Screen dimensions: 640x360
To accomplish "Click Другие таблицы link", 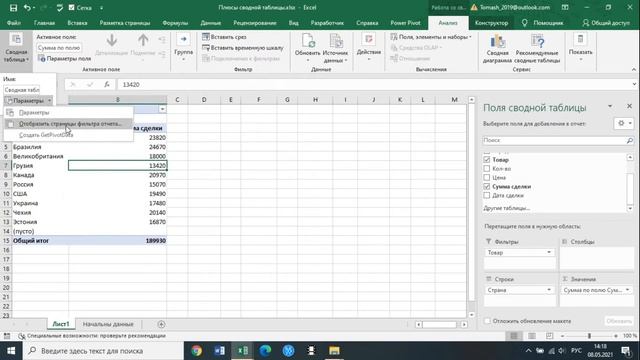I will tap(507, 208).
